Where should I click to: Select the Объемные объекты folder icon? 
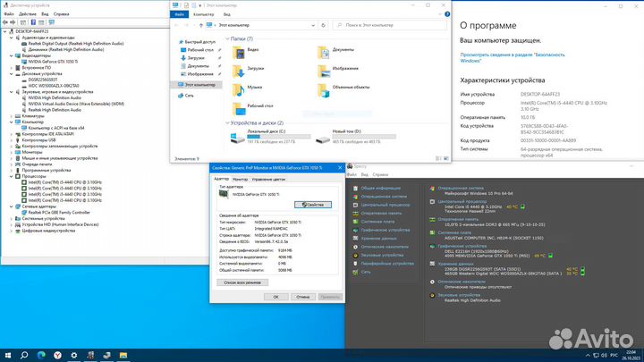coord(324,90)
